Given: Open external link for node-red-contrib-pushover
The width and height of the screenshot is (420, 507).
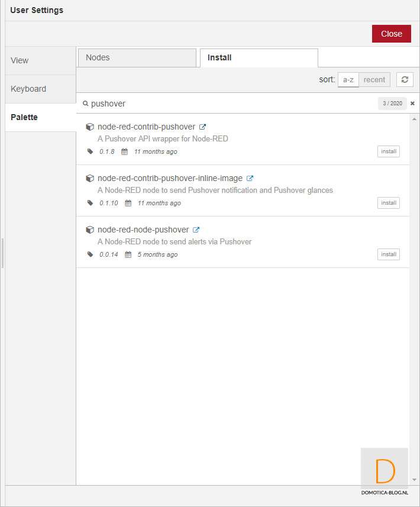Looking at the screenshot, I should (x=202, y=127).
